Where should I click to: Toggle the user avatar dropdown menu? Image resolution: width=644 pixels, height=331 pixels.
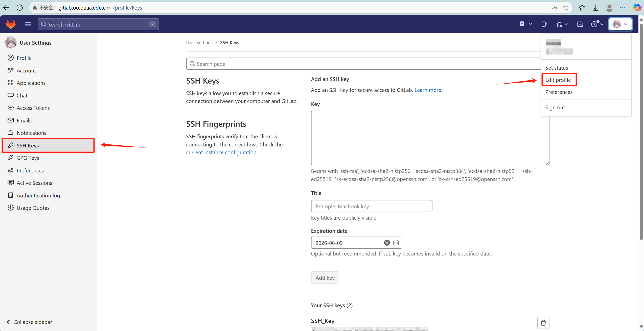(x=620, y=24)
